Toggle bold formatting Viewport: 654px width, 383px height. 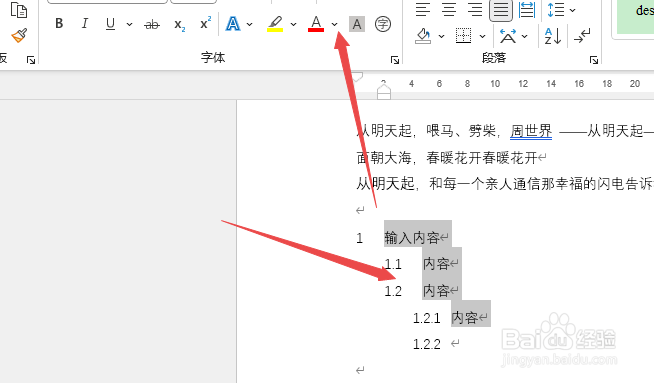[x=59, y=24]
